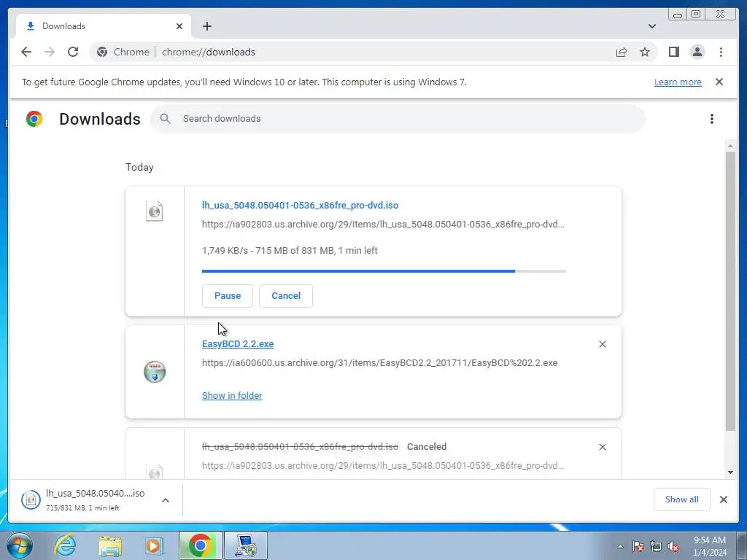Open the Downloads page more actions menu

point(712,119)
